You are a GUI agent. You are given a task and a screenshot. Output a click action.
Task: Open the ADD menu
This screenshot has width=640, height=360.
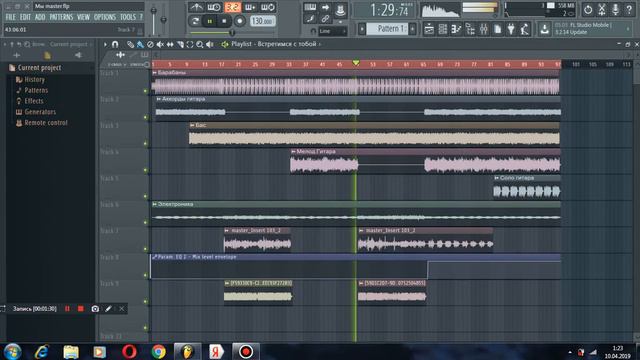click(40, 17)
